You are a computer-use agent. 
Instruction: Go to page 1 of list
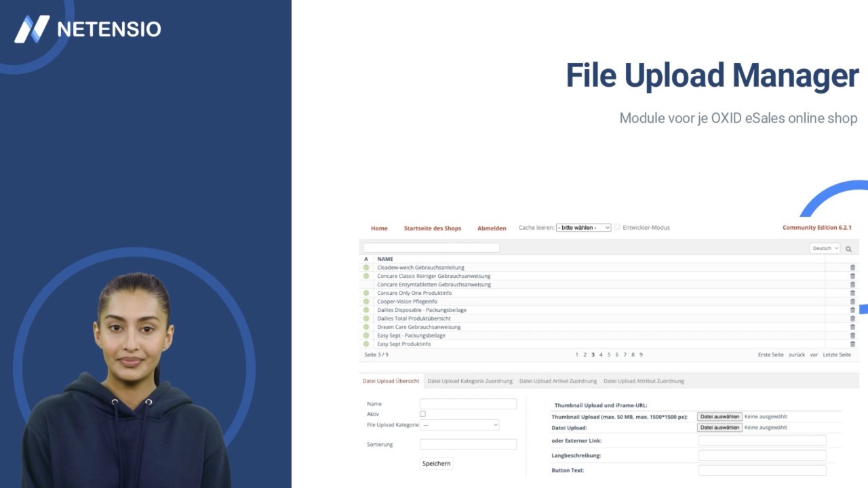pyautogui.click(x=577, y=354)
